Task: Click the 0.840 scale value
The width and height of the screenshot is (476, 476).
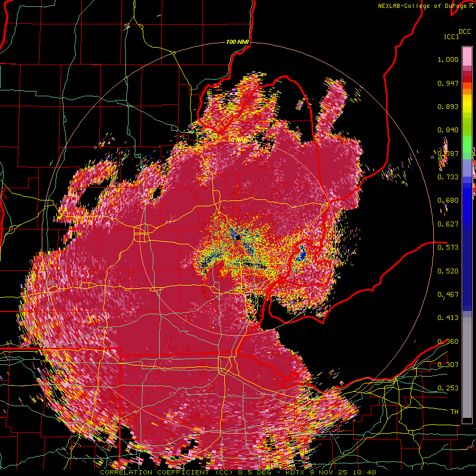Action: coord(448,130)
